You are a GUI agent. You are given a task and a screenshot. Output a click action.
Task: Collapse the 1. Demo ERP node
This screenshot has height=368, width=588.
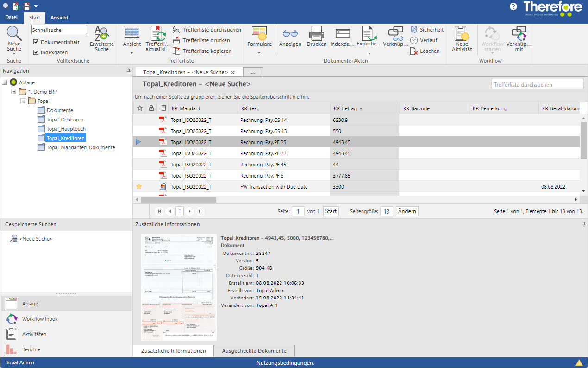14,92
